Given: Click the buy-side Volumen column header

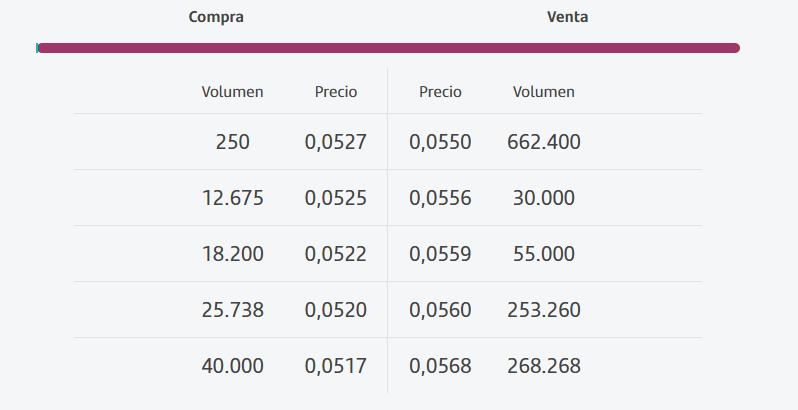Looking at the screenshot, I should 232,92.
